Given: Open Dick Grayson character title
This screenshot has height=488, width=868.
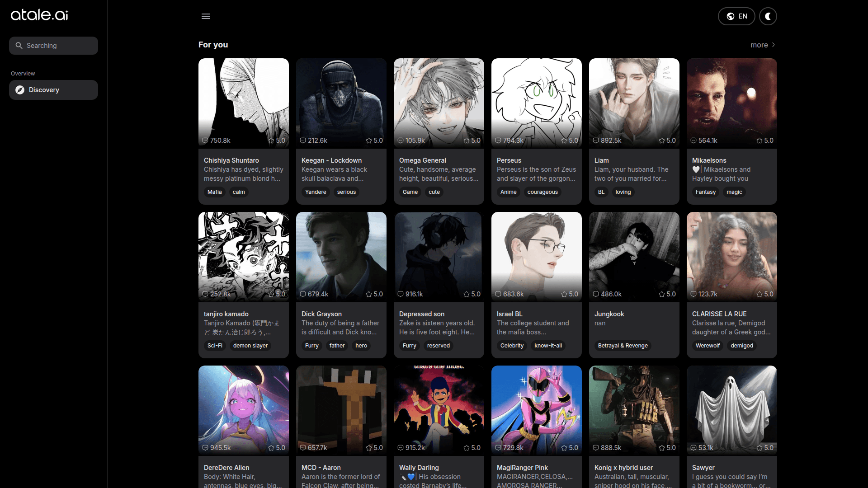Looking at the screenshot, I should tap(321, 314).
